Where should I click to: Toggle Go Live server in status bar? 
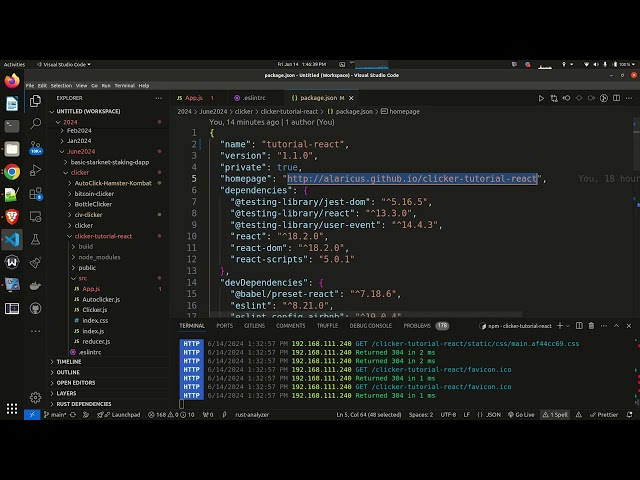pos(521,415)
